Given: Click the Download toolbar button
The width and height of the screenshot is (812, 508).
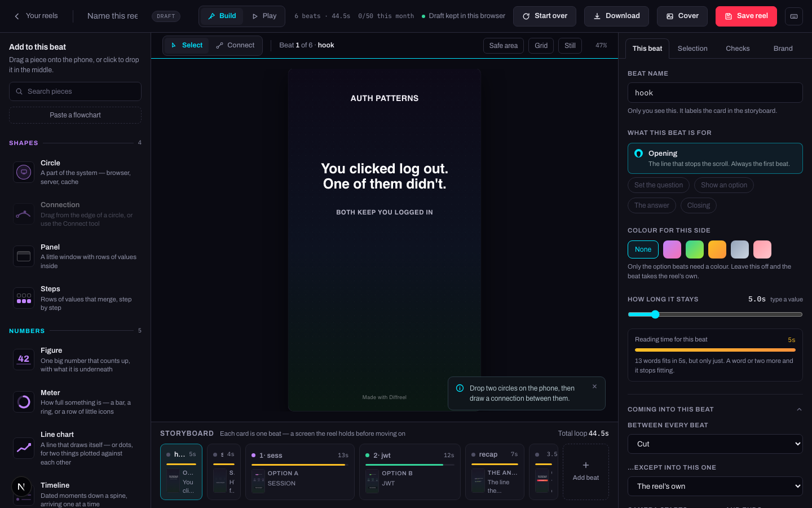Looking at the screenshot, I should click(x=616, y=16).
